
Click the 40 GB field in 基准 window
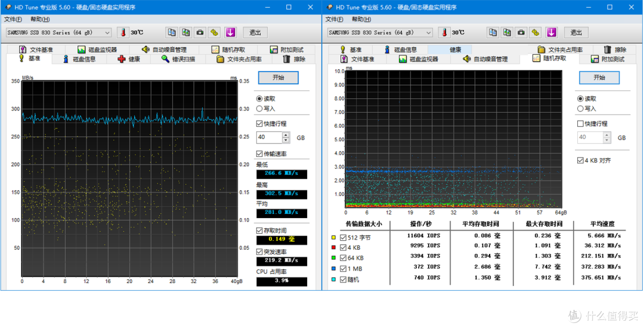pos(270,138)
